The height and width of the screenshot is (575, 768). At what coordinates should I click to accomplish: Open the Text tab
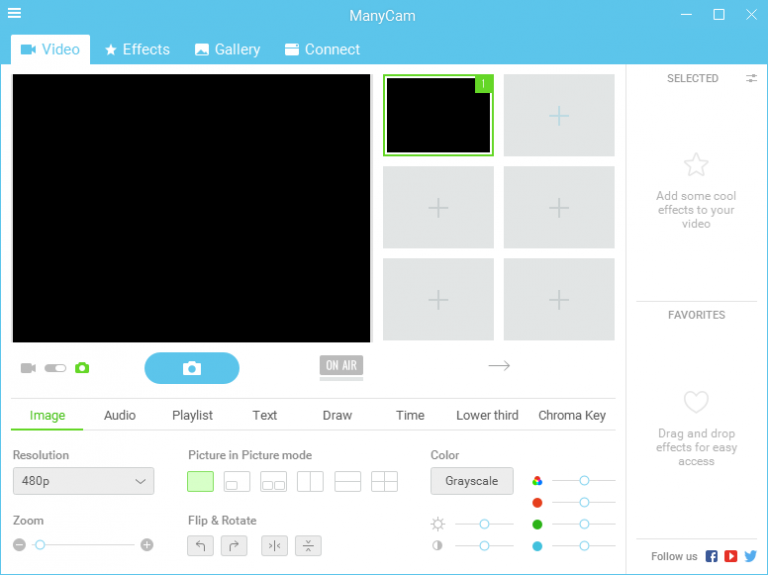point(264,415)
